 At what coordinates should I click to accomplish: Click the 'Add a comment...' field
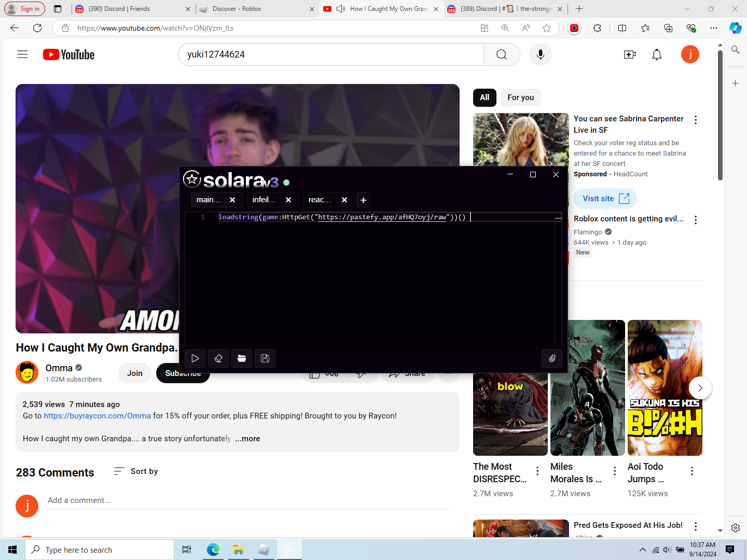pyautogui.click(x=249, y=500)
